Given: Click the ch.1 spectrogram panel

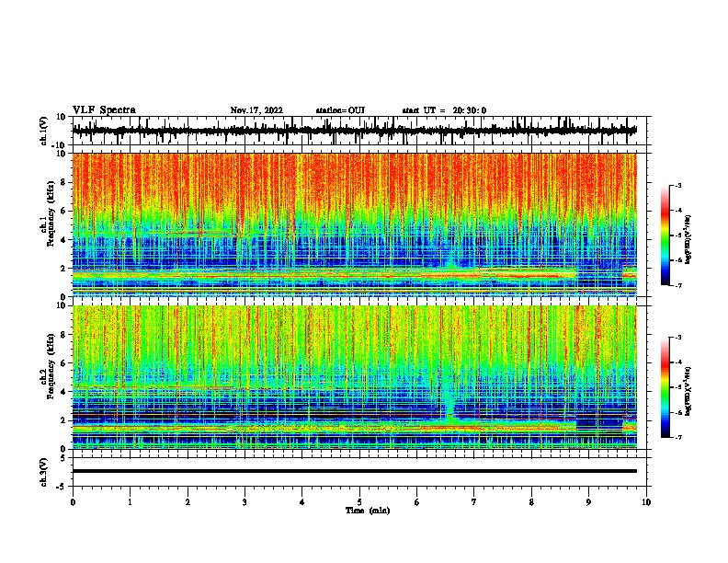Looking at the screenshot, I should tap(354, 224).
